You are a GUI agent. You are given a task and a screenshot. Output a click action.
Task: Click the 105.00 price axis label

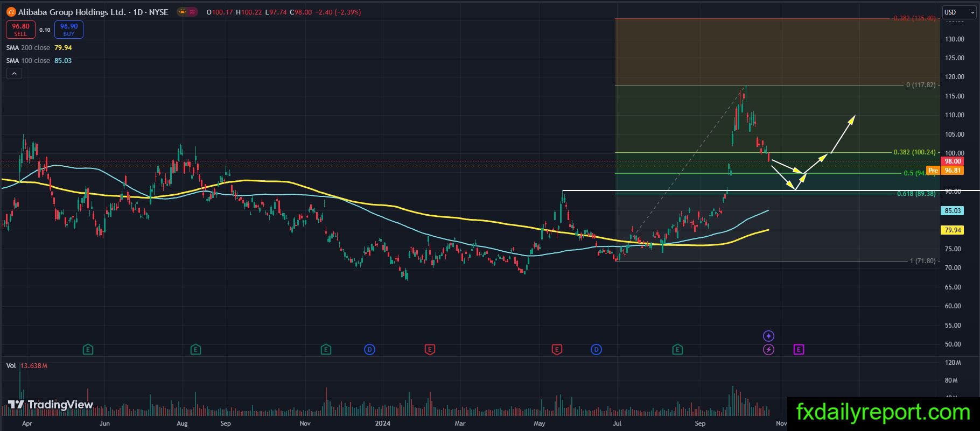pos(954,135)
